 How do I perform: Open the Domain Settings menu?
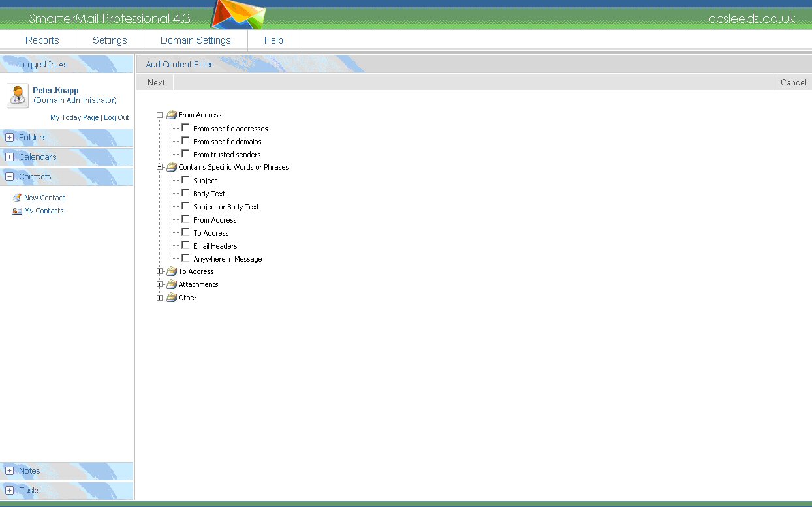195,40
